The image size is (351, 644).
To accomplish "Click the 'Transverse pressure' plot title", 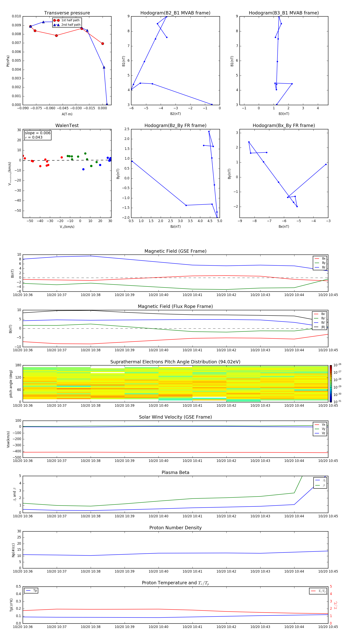I will click(x=67, y=13).
